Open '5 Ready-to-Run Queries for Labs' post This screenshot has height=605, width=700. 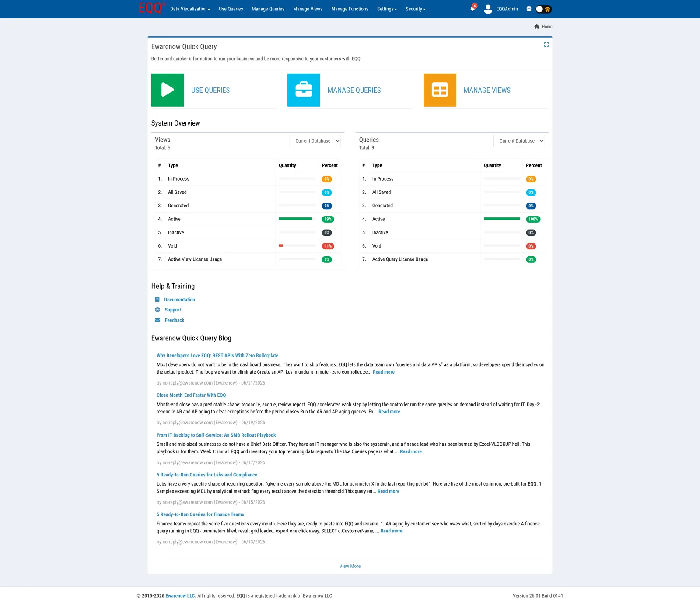pyautogui.click(x=207, y=475)
